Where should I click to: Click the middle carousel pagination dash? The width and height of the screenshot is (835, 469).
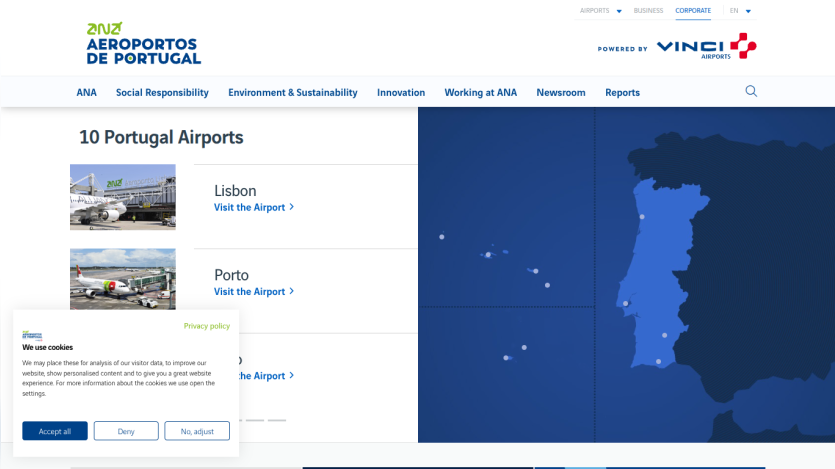pyautogui.click(x=255, y=420)
